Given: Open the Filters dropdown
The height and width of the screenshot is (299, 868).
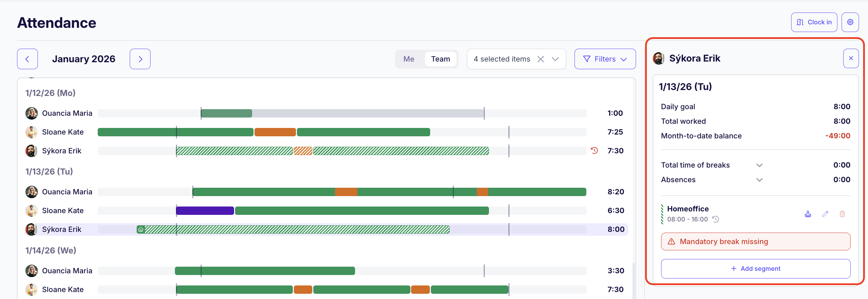Looking at the screenshot, I should [x=605, y=59].
